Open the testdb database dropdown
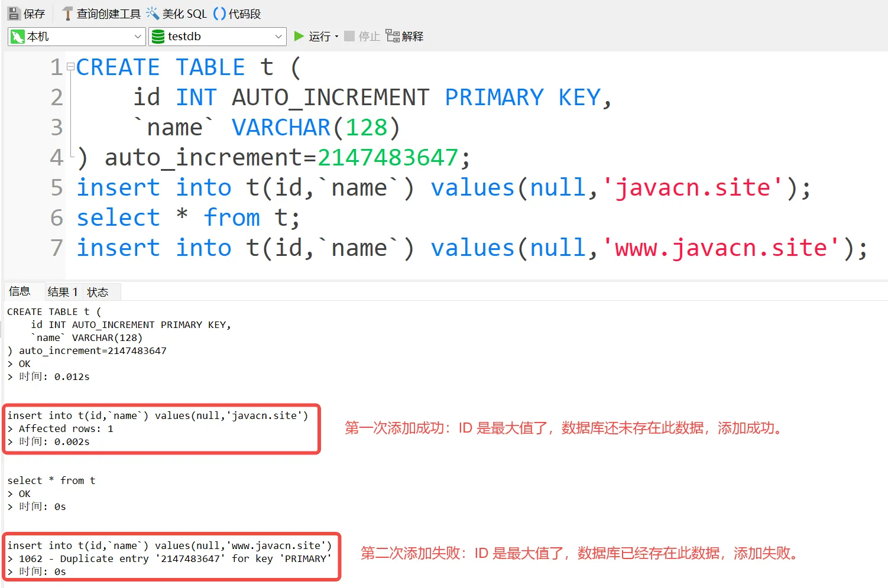 coord(218,37)
